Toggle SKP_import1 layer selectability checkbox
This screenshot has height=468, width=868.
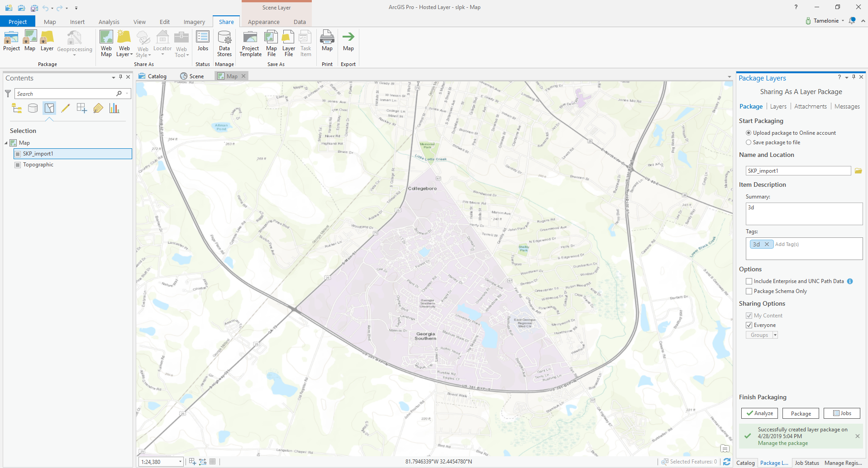pyautogui.click(x=18, y=154)
